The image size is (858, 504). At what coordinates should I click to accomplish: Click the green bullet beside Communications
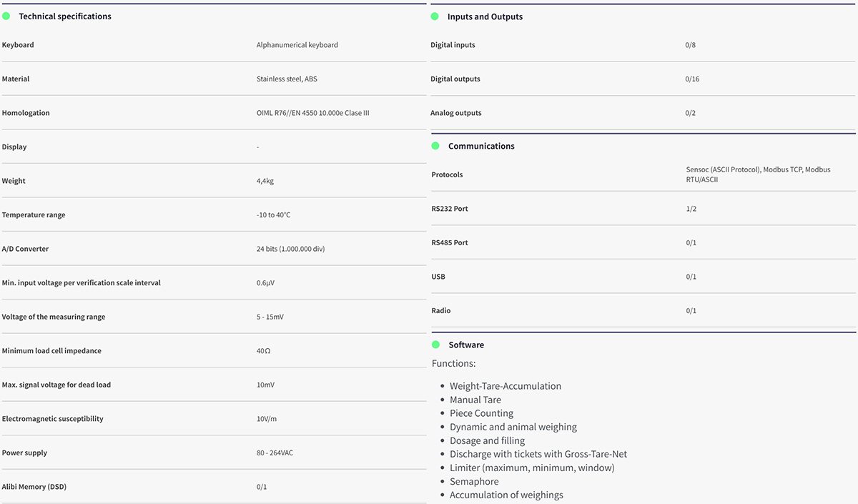(x=435, y=146)
